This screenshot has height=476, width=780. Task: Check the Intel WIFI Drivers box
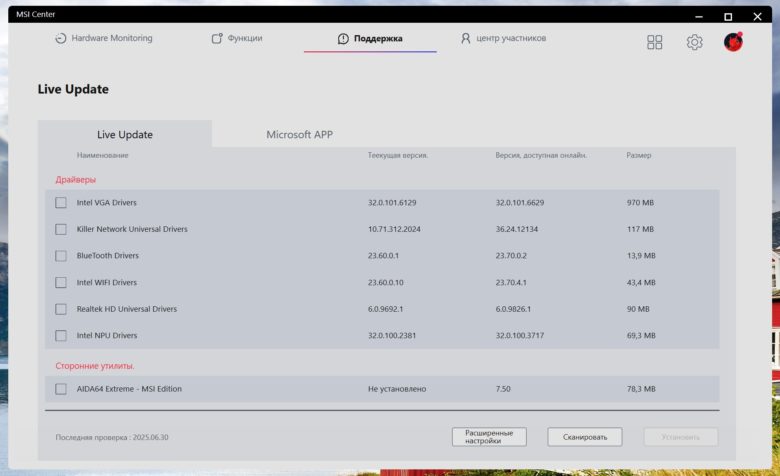click(61, 283)
